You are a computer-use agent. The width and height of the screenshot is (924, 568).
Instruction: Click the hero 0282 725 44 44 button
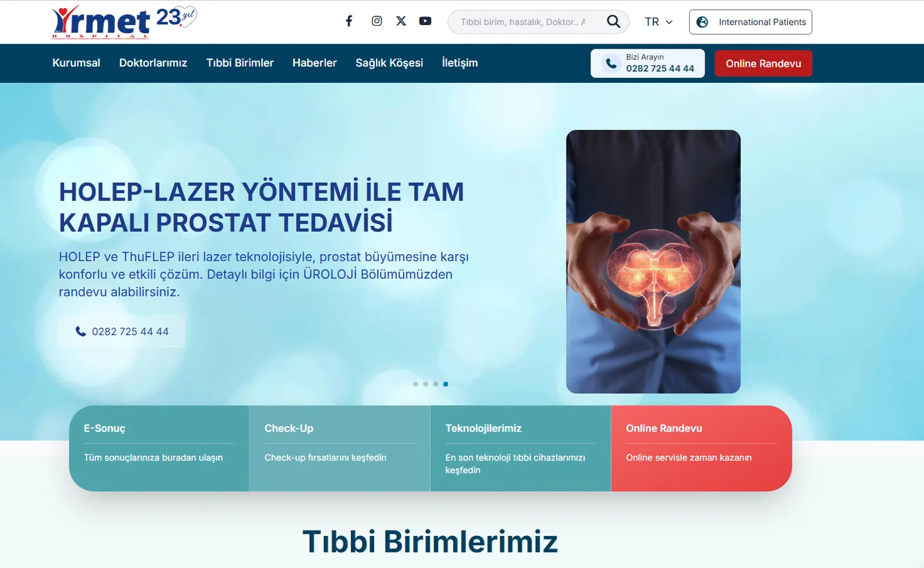(122, 331)
